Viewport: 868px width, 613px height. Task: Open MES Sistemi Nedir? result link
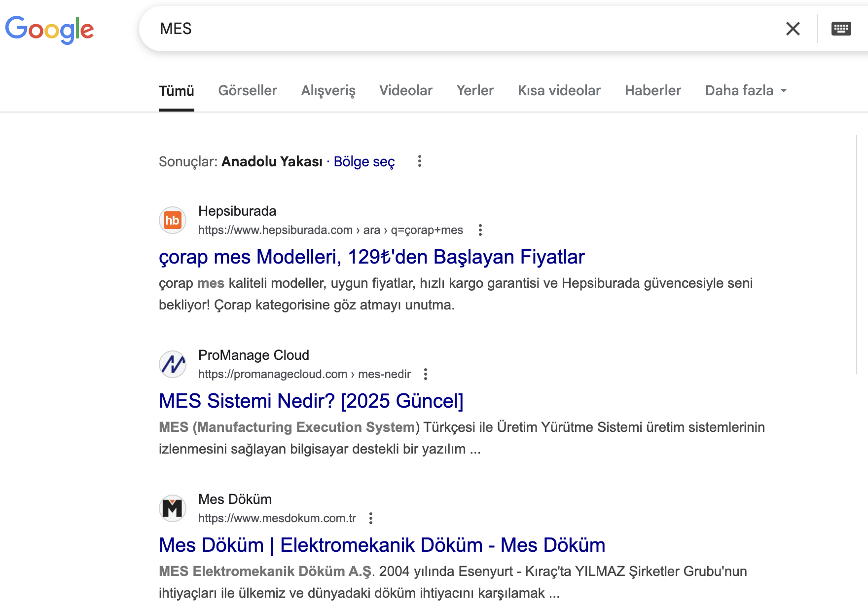[311, 401]
